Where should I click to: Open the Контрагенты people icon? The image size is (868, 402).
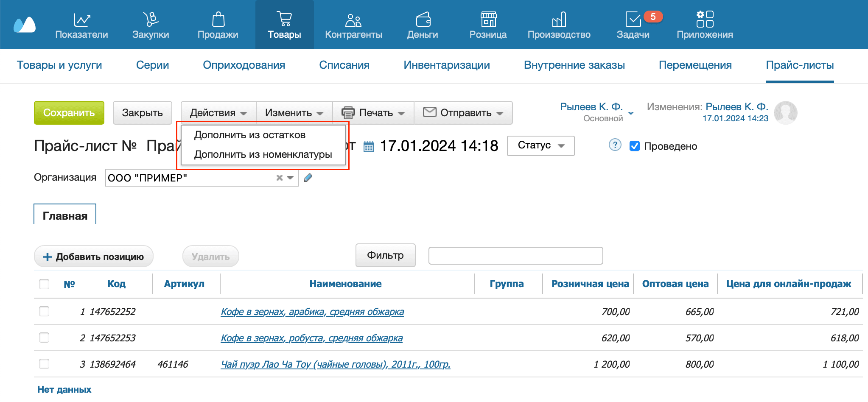[x=353, y=20]
